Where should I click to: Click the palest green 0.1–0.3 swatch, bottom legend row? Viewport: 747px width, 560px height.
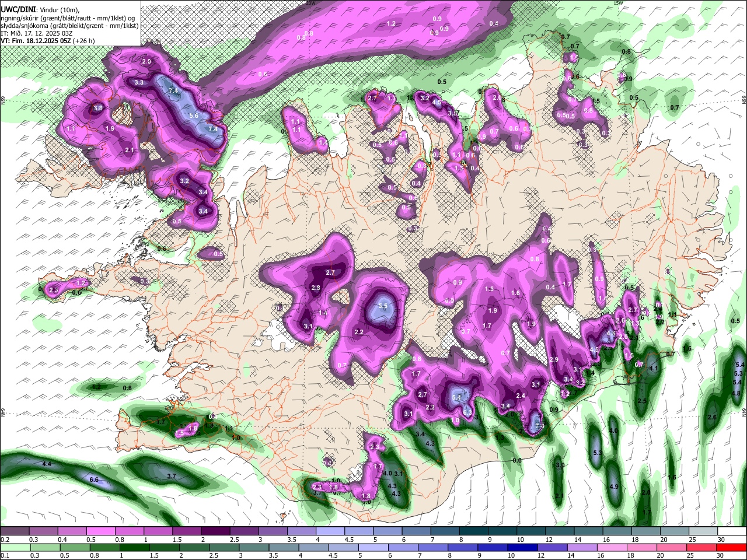(x=15, y=547)
